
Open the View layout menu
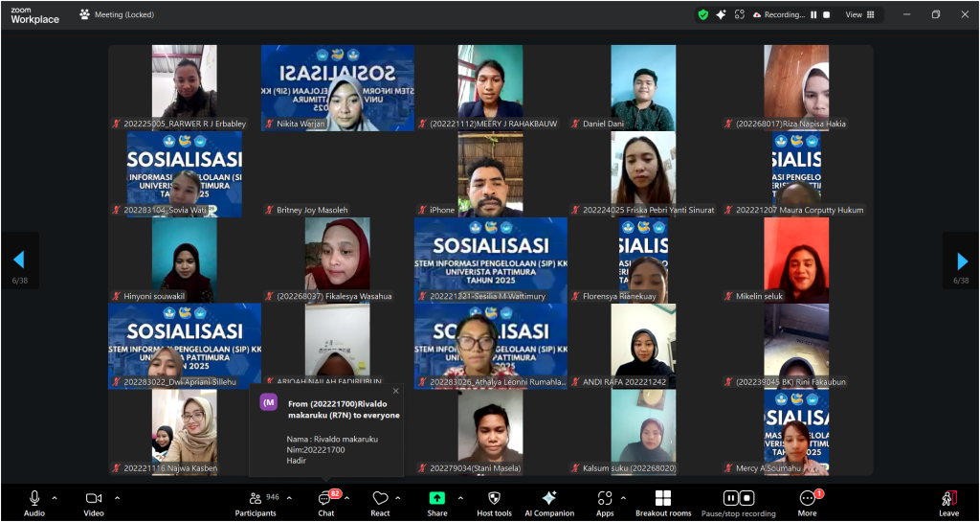[857, 14]
